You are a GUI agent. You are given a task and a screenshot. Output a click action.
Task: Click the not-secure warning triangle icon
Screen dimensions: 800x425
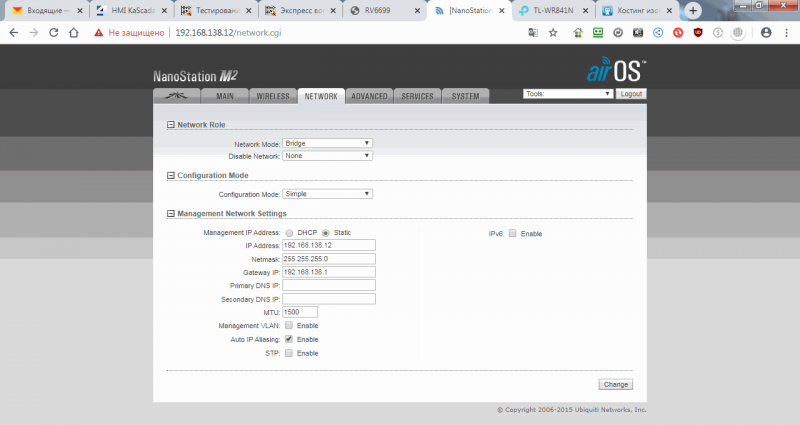tap(98, 33)
